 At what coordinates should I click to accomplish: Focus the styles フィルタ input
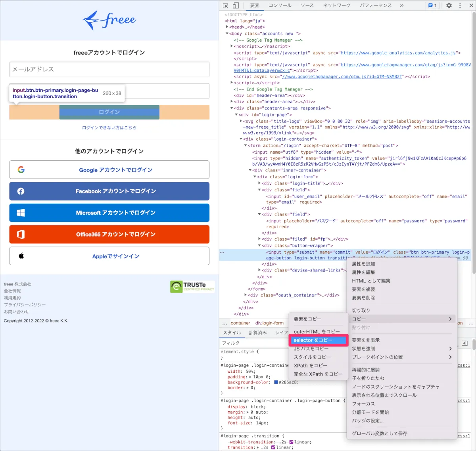(x=254, y=343)
